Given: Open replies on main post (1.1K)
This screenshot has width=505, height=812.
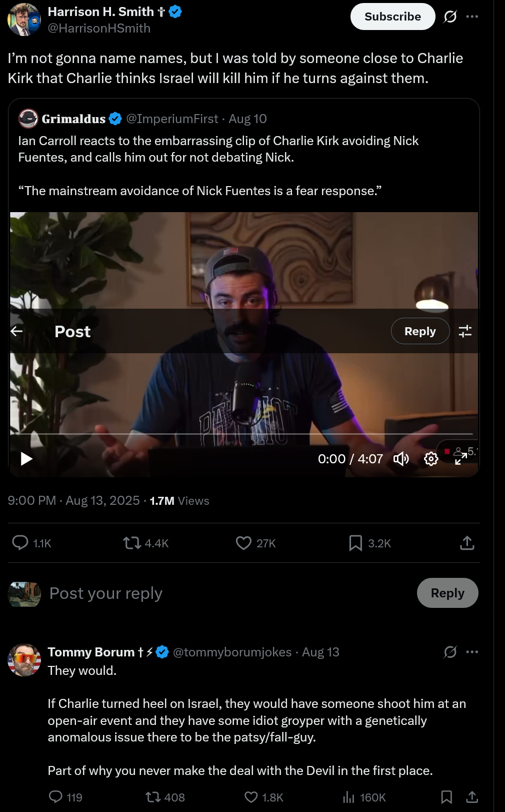Looking at the screenshot, I should (20, 543).
